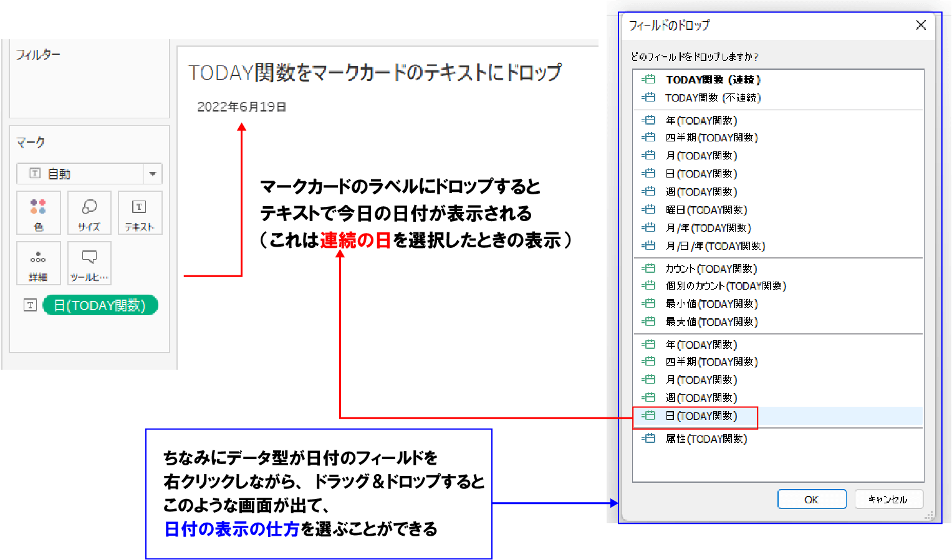The image size is (952, 560).
Task: Click the green 日(TODAY関数) pill
Action: pos(100,305)
